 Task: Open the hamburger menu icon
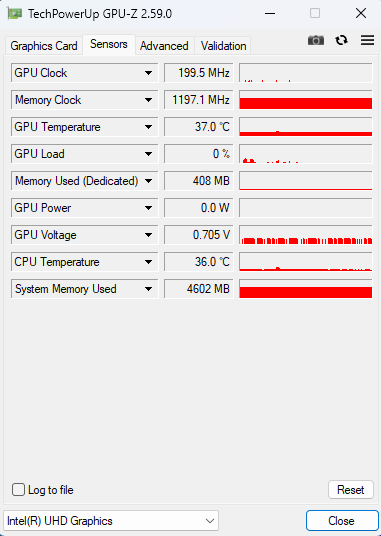coord(367,40)
